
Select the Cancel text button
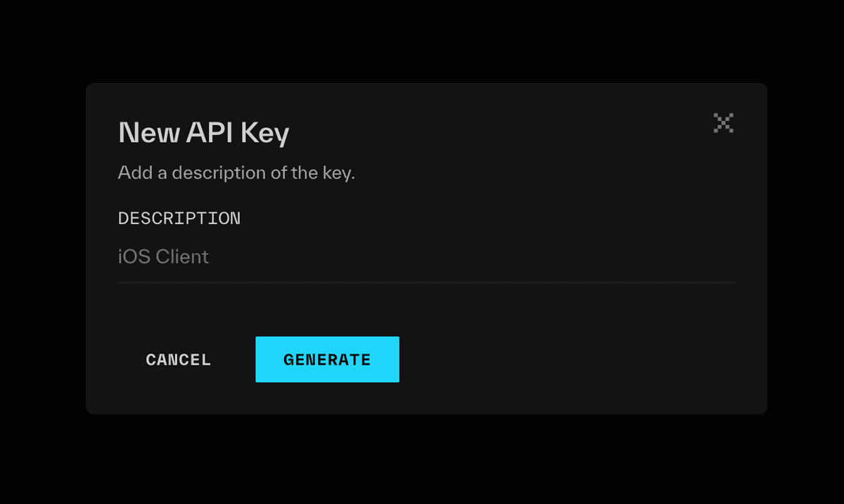click(x=178, y=360)
